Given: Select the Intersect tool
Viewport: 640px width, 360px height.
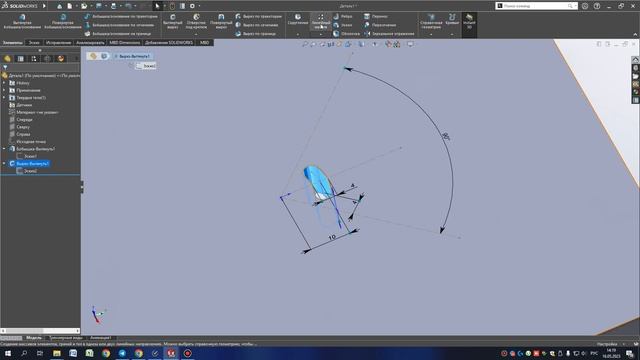Looking at the screenshot, I should tap(380, 25).
